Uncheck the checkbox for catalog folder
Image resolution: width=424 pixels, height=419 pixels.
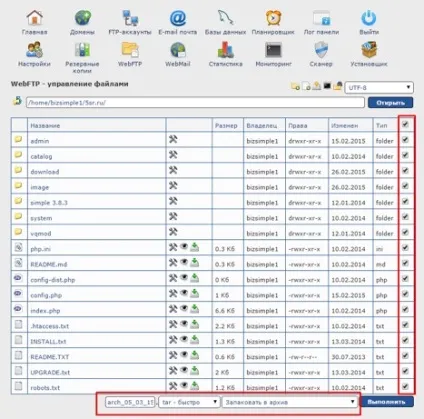coord(405,155)
